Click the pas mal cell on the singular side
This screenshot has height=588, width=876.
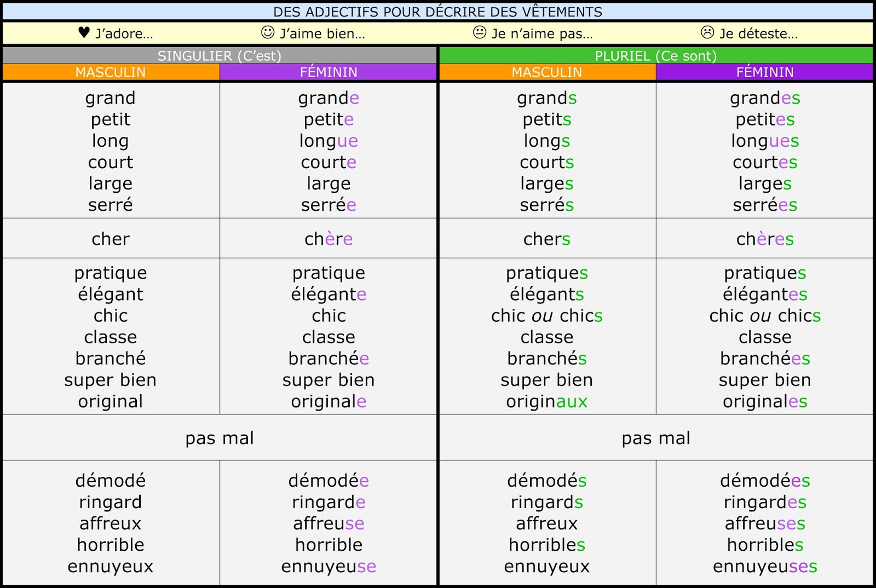(x=220, y=437)
